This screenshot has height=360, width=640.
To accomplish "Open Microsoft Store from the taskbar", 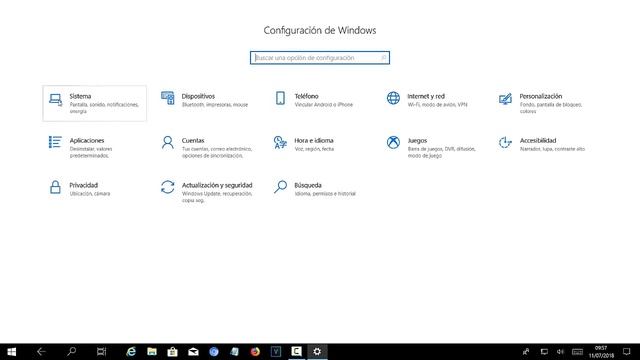I will click(x=173, y=351).
